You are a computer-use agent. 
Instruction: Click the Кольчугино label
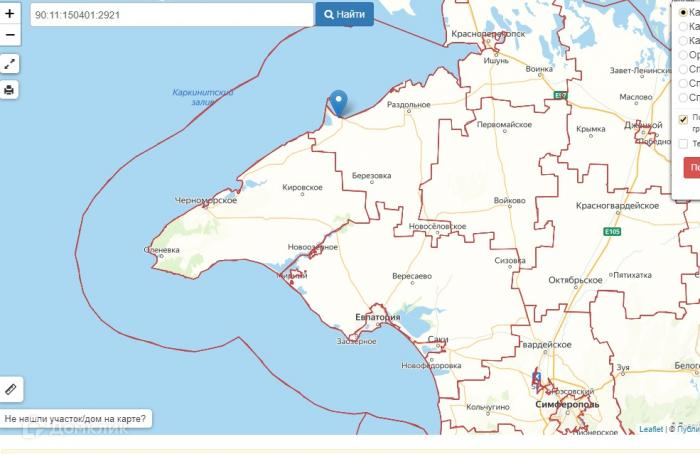[x=488, y=407]
